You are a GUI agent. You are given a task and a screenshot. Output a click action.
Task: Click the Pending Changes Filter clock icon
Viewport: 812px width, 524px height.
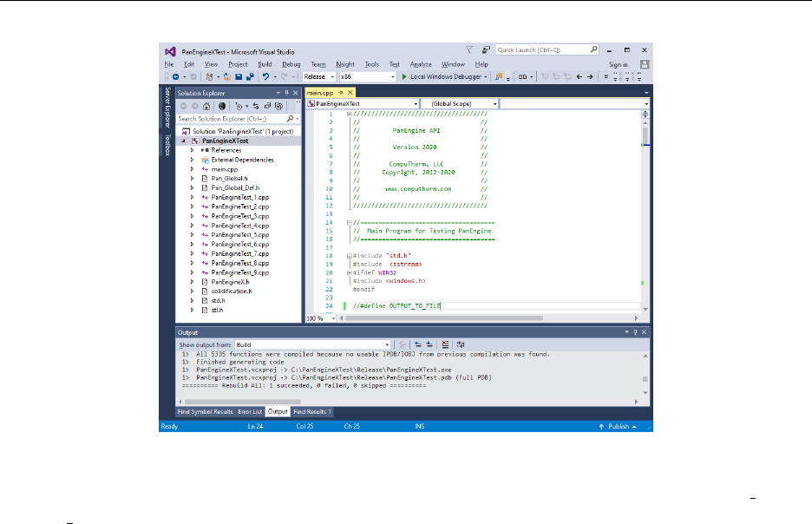pyautogui.click(x=239, y=106)
